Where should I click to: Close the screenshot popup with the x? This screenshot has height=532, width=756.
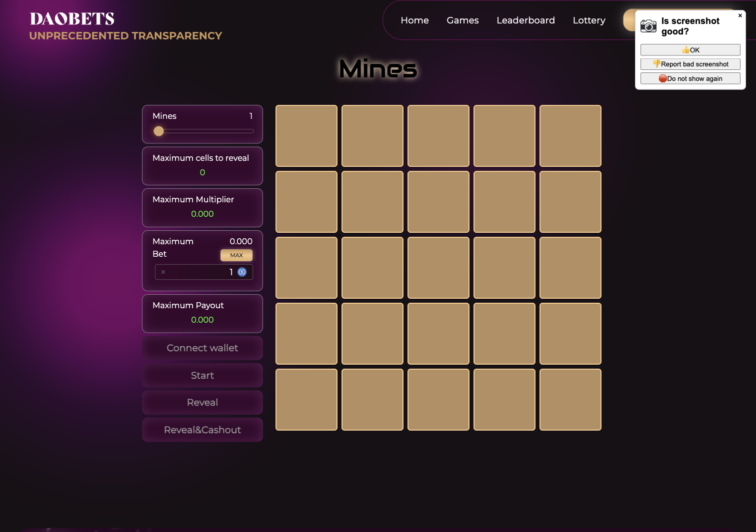(x=740, y=15)
